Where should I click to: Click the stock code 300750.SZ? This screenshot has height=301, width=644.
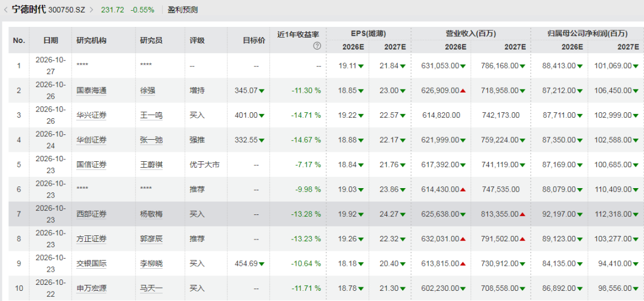(x=67, y=10)
